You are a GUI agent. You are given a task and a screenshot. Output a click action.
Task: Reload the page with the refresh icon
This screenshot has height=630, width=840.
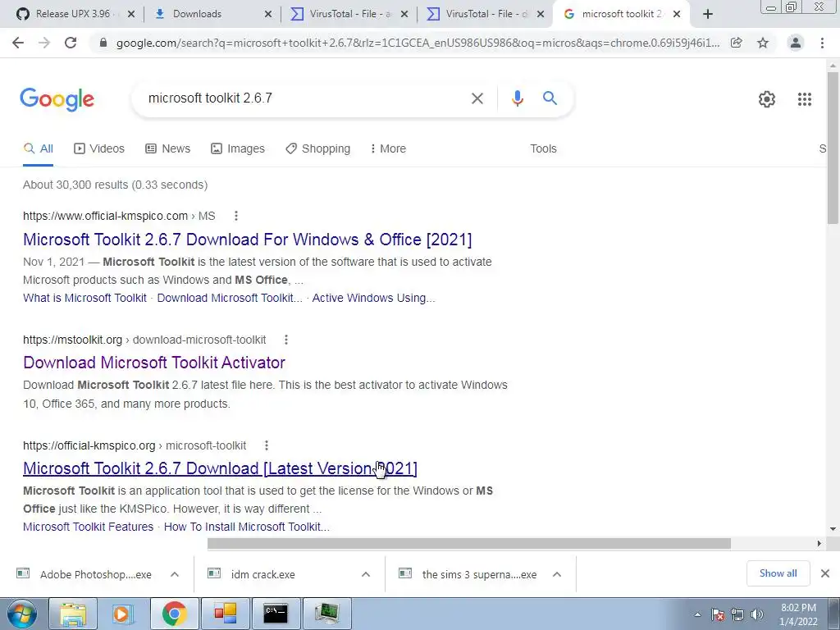(x=71, y=43)
